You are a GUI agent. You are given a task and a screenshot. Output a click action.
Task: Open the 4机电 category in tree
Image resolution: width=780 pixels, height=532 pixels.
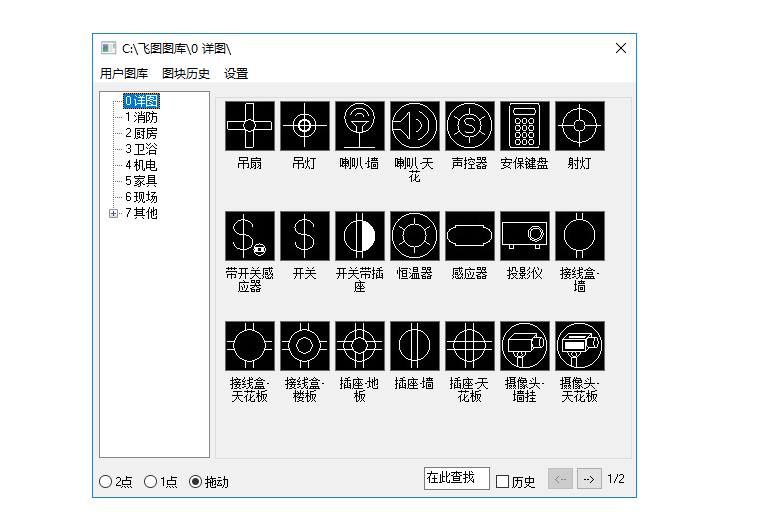[141, 165]
